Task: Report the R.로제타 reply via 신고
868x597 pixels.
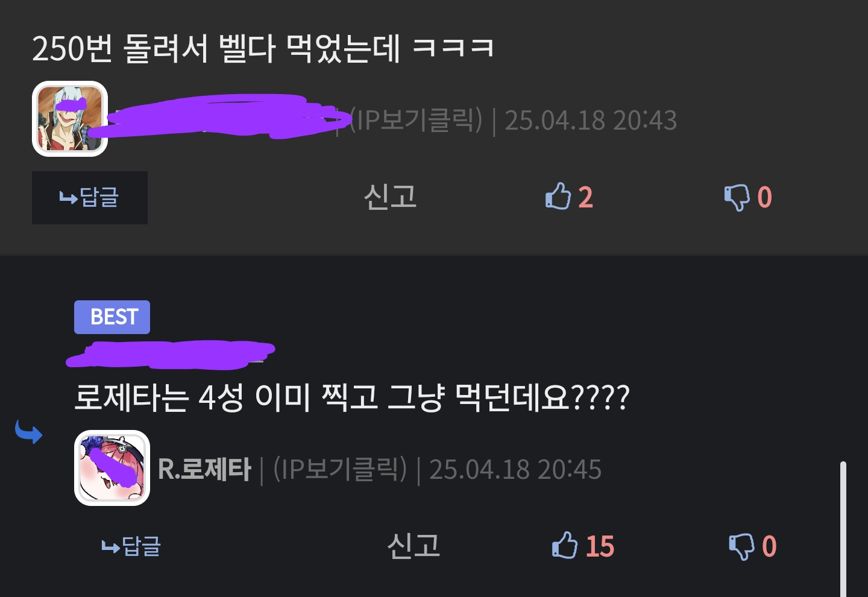Action: (x=414, y=546)
